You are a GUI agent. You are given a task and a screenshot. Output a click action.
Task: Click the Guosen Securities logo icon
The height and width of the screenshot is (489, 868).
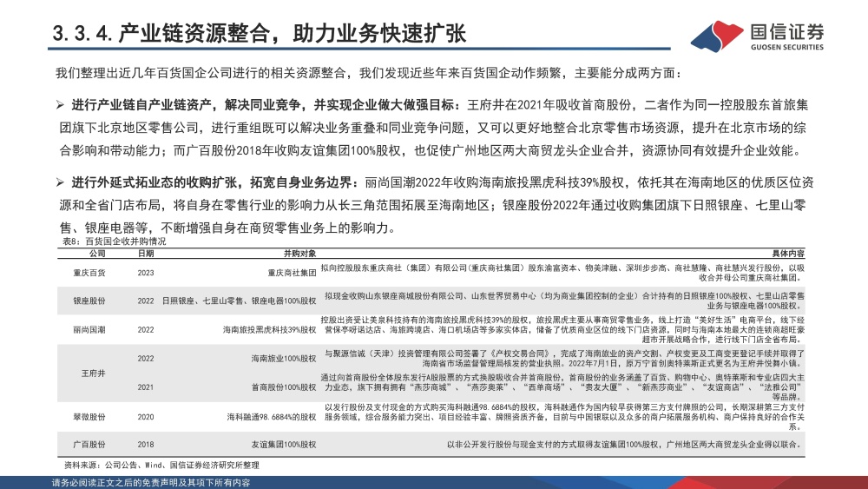pos(717,36)
